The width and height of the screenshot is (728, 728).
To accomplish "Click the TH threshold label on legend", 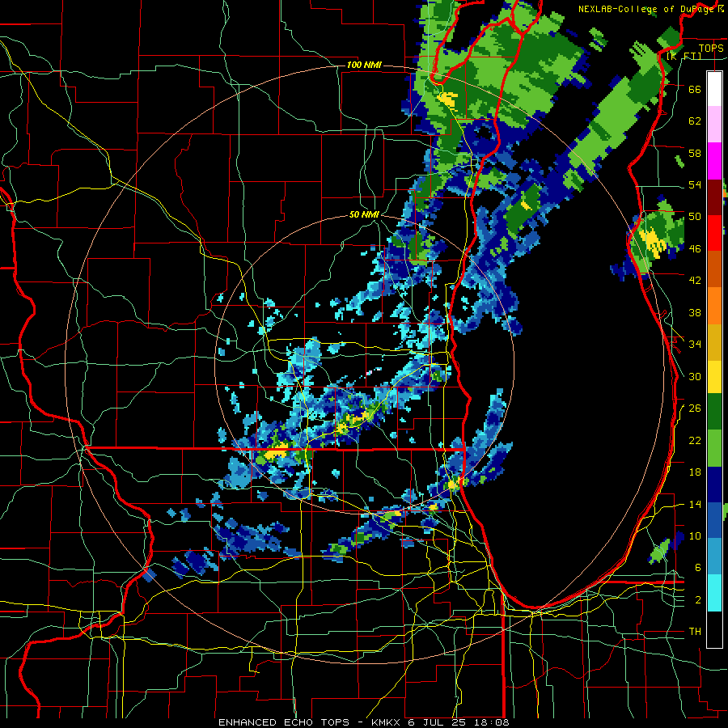I will 695,632.
